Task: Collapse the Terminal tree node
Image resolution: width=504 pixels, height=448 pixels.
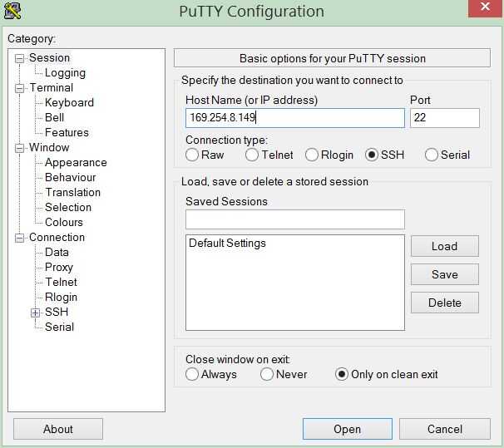Action: pos(20,88)
